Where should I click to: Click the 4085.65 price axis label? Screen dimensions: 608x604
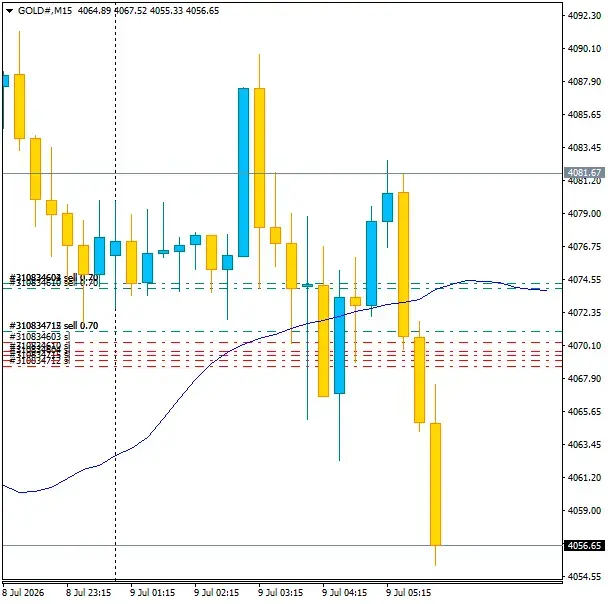(x=584, y=114)
